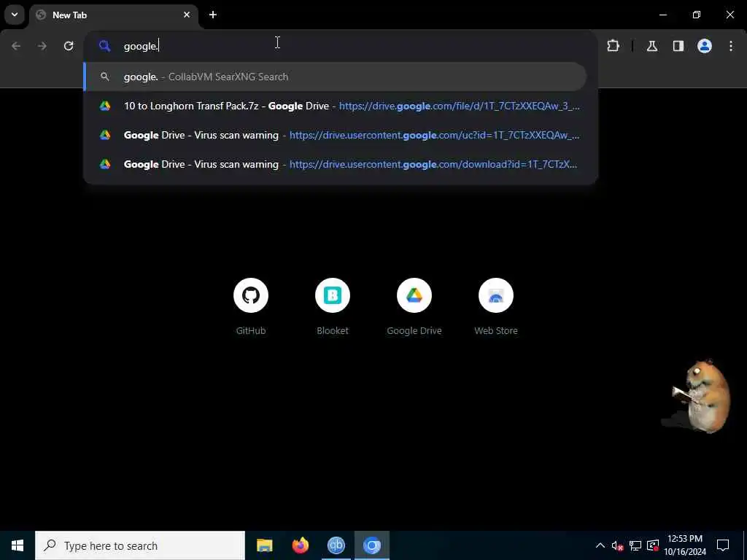Pick the Virus scan warning download?id suggestion

pyautogui.click(x=335, y=164)
